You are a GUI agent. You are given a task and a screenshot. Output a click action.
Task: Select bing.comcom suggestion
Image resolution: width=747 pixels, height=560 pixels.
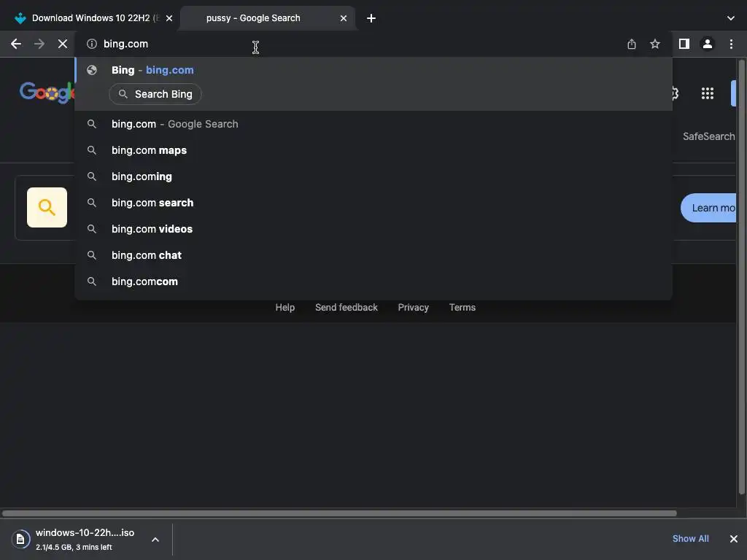click(373, 281)
